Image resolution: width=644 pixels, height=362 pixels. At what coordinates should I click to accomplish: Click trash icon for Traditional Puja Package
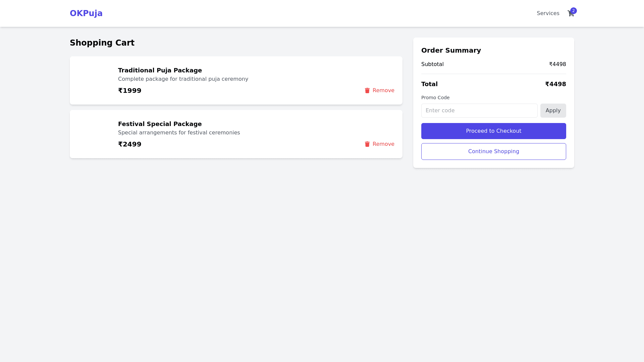(367, 90)
